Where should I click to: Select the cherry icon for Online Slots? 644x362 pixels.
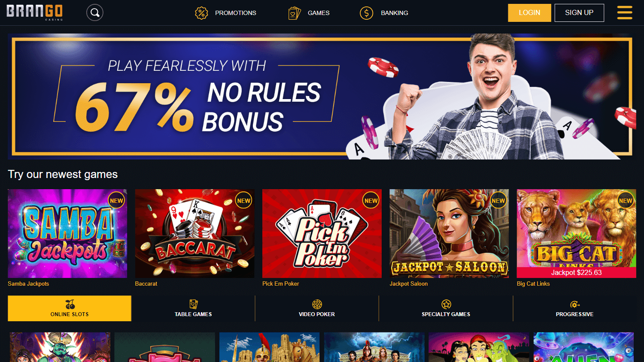[x=70, y=305]
